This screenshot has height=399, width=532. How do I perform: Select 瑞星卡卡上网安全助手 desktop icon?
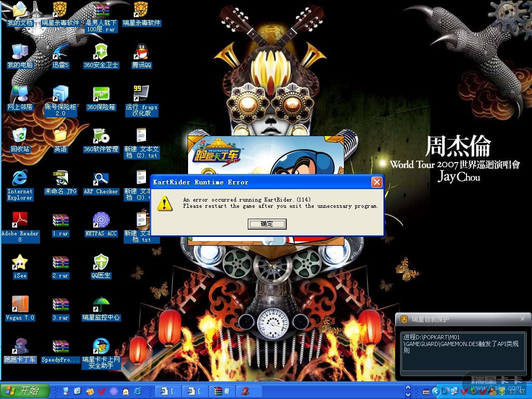pos(101,353)
